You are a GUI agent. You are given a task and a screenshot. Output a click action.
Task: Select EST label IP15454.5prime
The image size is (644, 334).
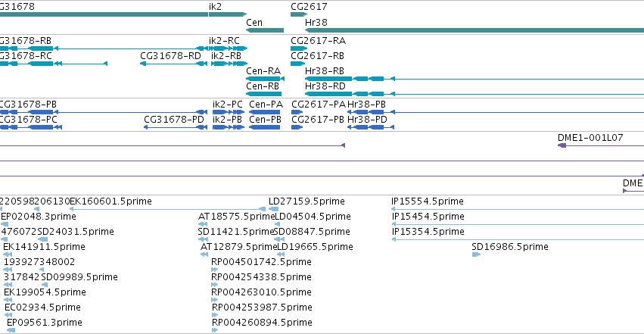click(428, 217)
